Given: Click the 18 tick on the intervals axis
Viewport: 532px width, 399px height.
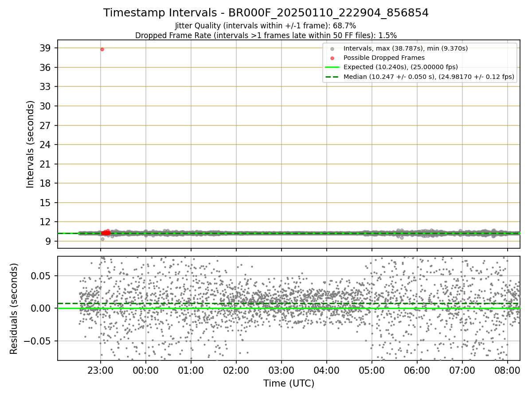Looking at the screenshot, I should point(46,183).
